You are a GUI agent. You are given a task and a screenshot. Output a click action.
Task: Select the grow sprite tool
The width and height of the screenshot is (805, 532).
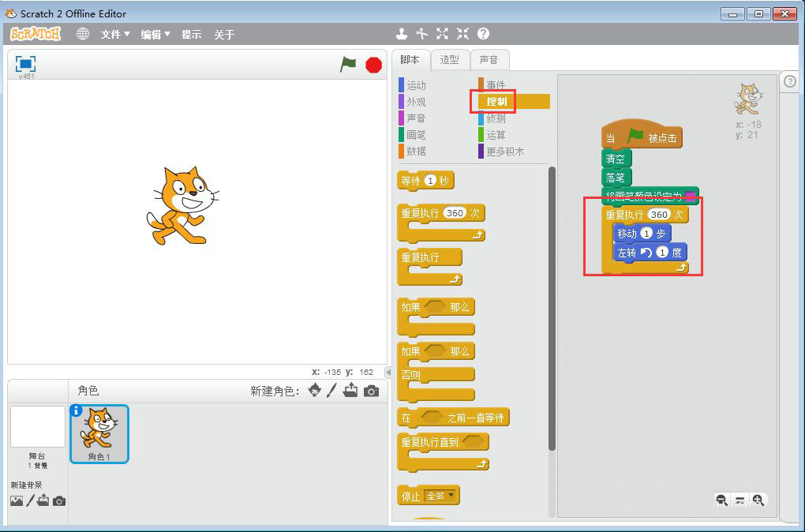[442, 34]
